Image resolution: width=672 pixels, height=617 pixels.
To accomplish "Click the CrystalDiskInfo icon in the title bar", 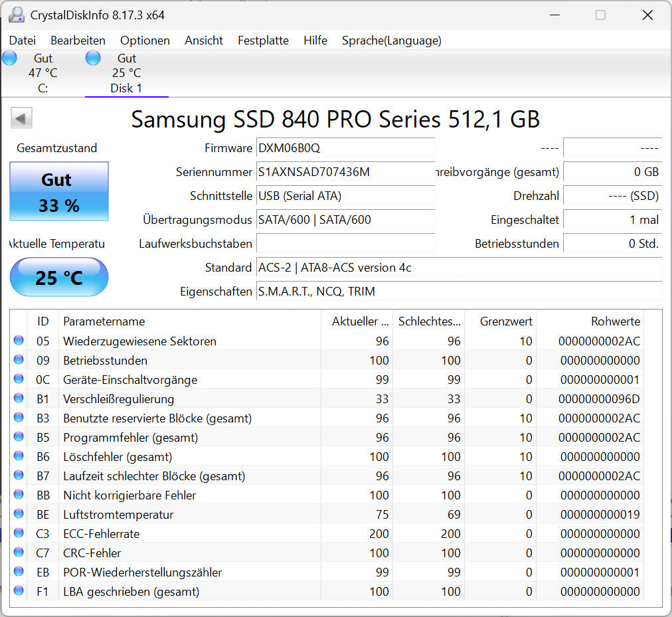I will pyautogui.click(x=16, y=15).
